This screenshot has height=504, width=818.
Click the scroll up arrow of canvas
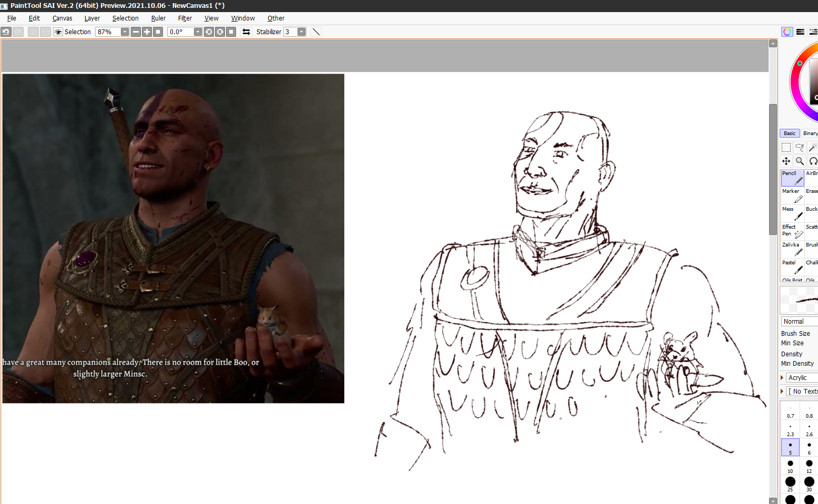[773, 44]
